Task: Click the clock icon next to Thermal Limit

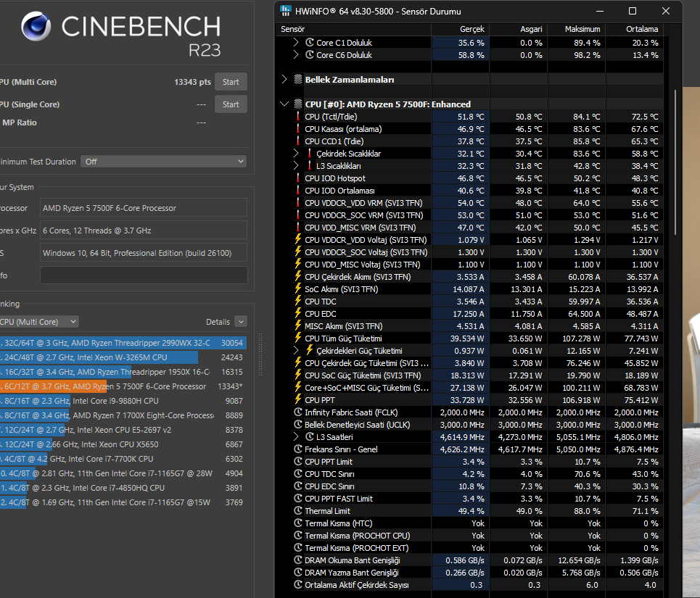Action: 298,510
